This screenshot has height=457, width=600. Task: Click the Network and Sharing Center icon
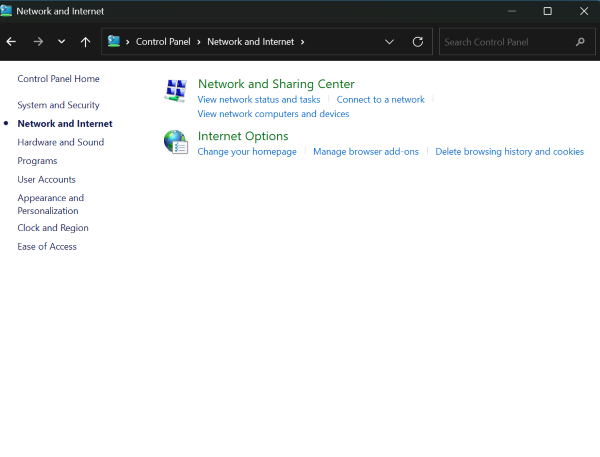coord(175,91)
